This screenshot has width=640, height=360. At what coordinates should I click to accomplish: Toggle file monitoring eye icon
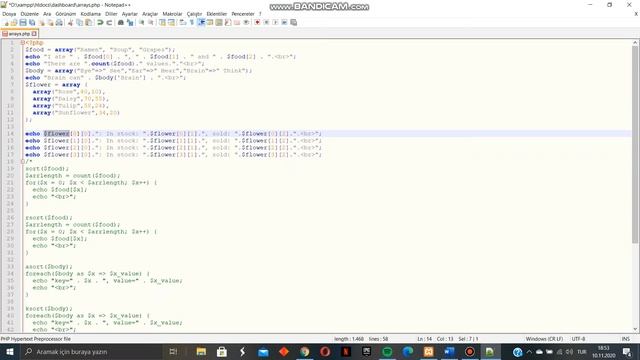pos(246,22)
